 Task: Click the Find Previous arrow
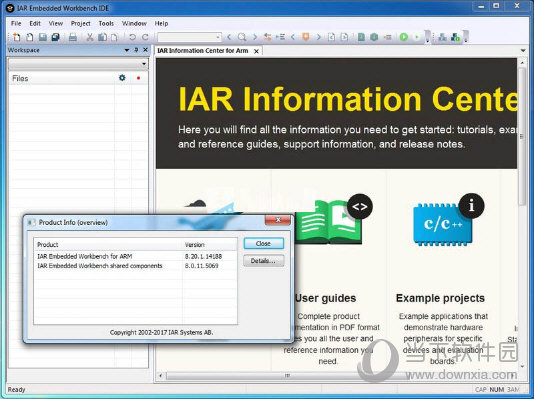(229, 37)
